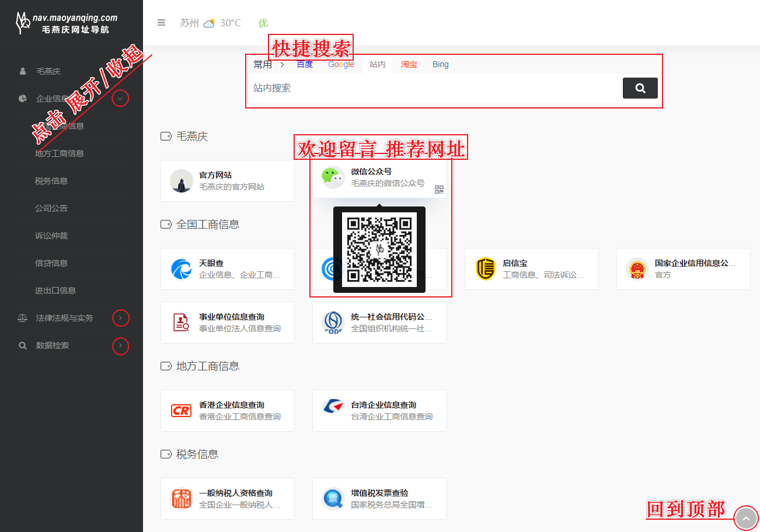Click the 微信公众号 WeChat icon
This screenshot has height=532, width=760.
pos(333,177)
